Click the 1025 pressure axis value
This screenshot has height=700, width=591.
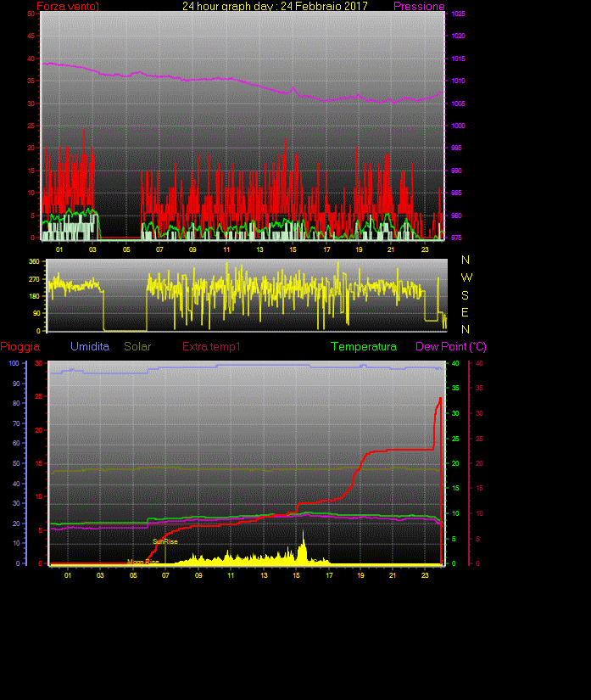click(x=458, y=14)
